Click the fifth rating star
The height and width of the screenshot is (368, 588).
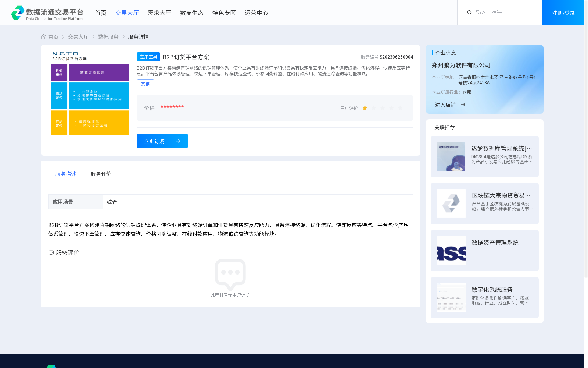(400, 108)
